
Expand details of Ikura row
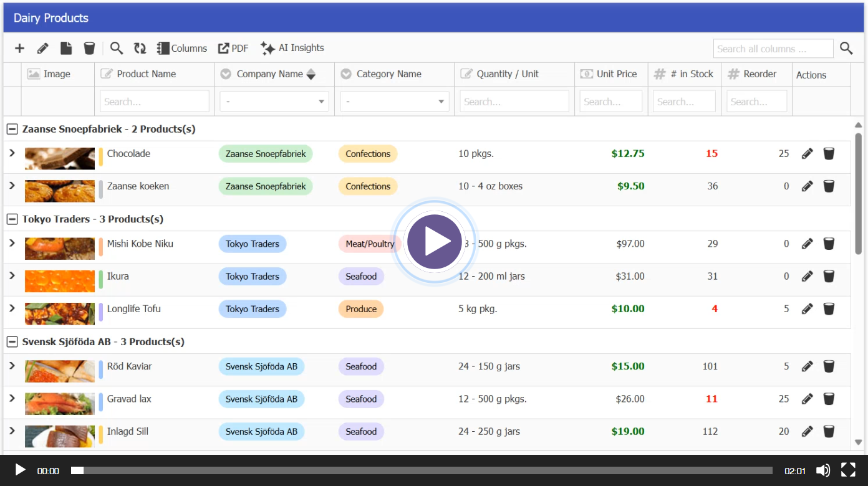coord(12,275)
